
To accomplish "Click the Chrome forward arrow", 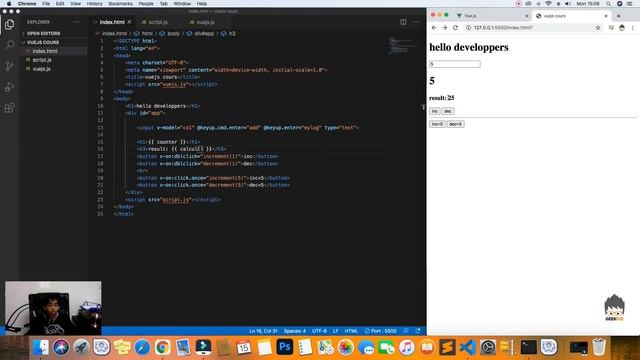I will pos(444,28).
